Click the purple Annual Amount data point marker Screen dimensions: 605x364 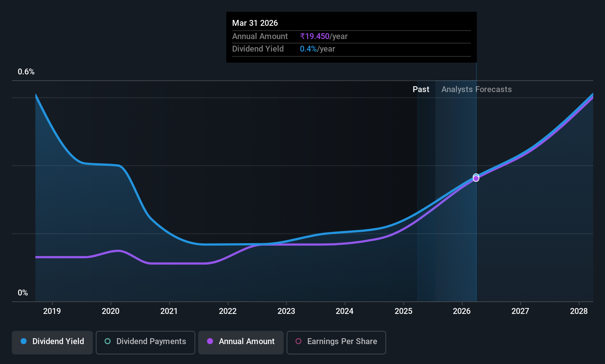[x=476, y=178]
